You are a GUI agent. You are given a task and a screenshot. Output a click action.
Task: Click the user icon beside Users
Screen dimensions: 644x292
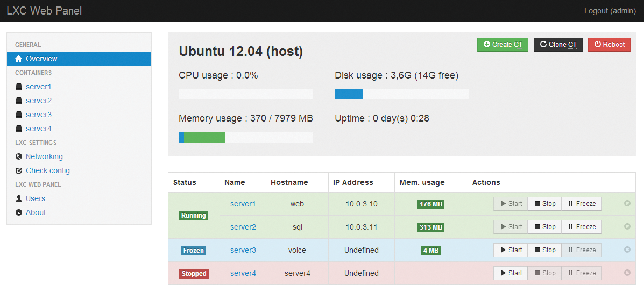19,198
